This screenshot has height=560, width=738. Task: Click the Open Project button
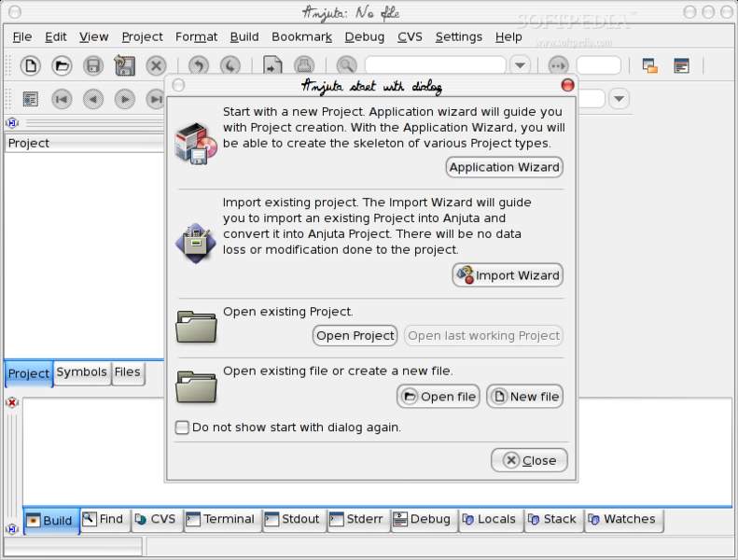pyautogui.click(x=355, y=336)
